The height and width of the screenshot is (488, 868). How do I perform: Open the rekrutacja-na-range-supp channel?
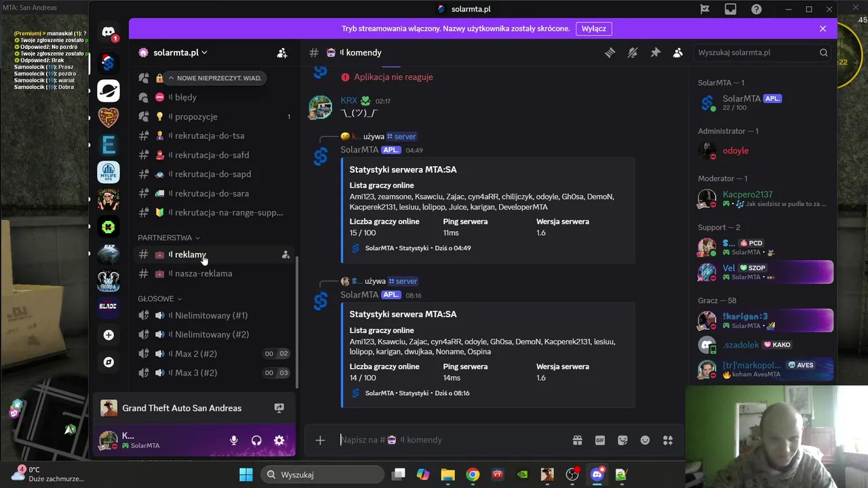click(214, 212)
